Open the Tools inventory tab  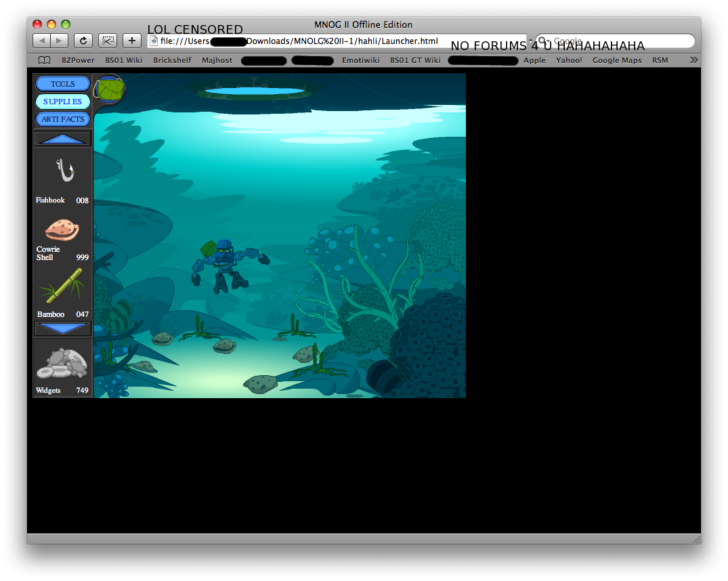63,84
